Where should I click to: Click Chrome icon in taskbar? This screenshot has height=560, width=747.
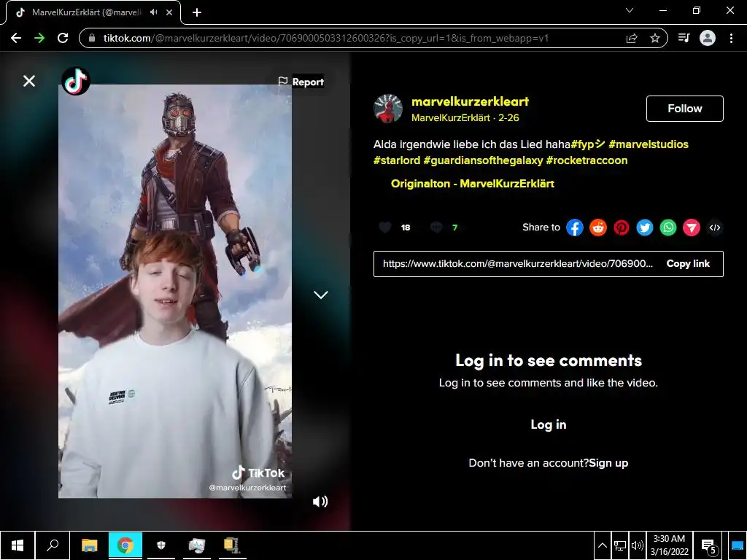(x=125, y=545)
